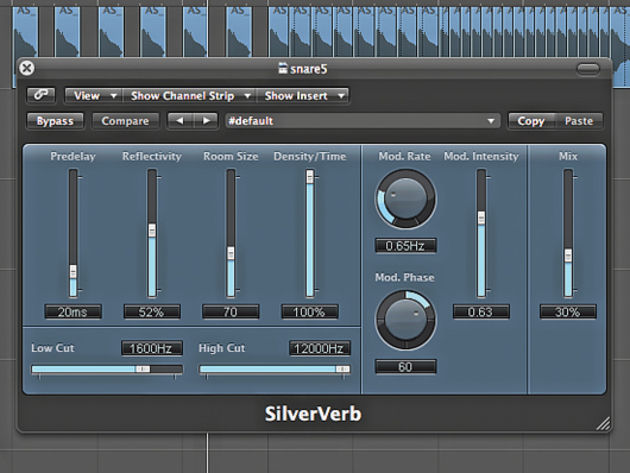This screenshot has height=473, width=630.
Task: Click the Room Size 70 value field
Action: tap(231, 312)
